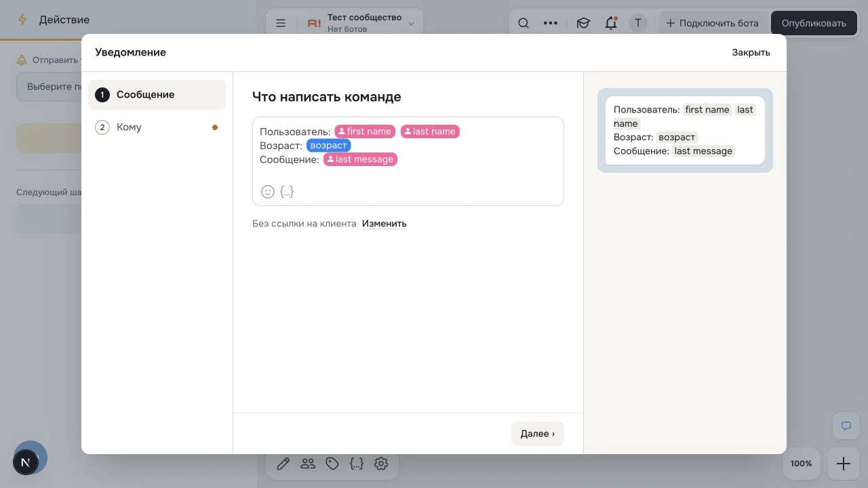Click the 100% zoom level button

tap(802, 464)
